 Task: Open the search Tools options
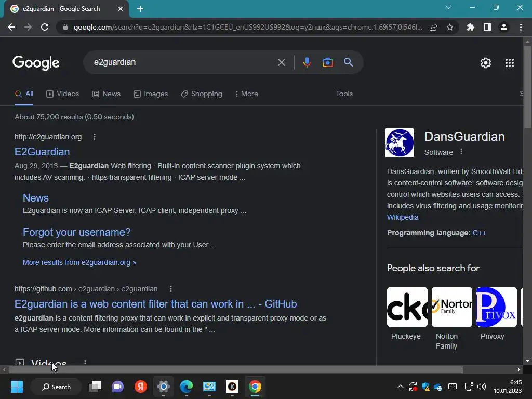(x=344, y=94)
